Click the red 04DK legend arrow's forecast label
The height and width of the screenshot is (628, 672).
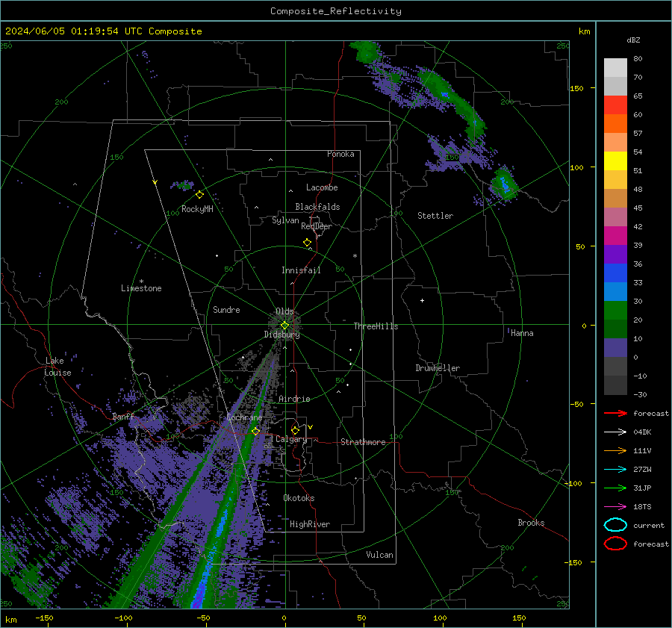[651, 414]
